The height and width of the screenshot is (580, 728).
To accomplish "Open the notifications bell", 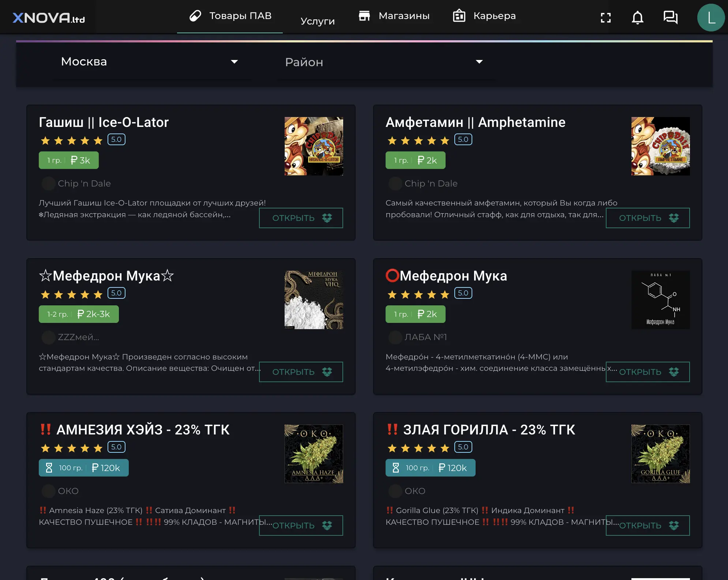I will click(x=638, y=18).
